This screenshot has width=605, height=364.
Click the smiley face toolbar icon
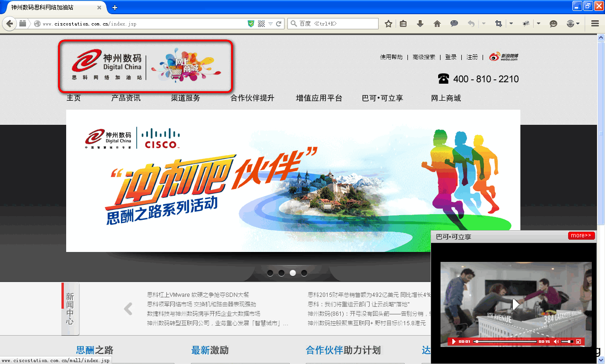[553, 24]
